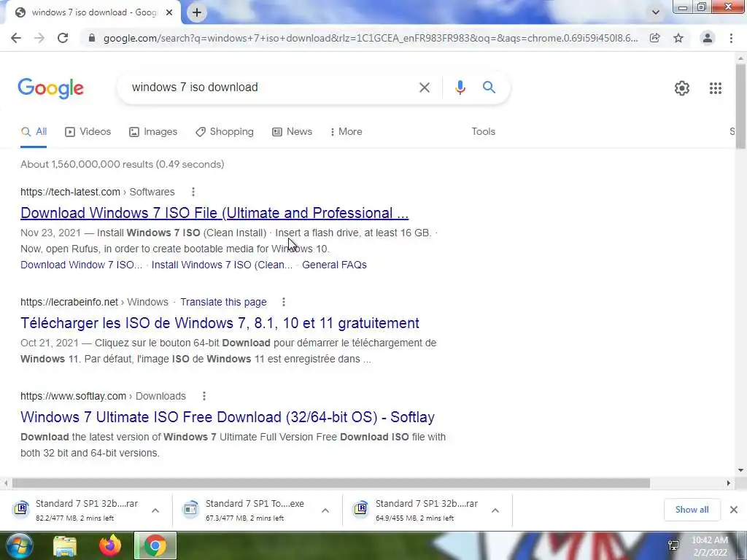The image size is (747, 560).
Task: Switch to Videos results tab
Action: click(88, 132)
